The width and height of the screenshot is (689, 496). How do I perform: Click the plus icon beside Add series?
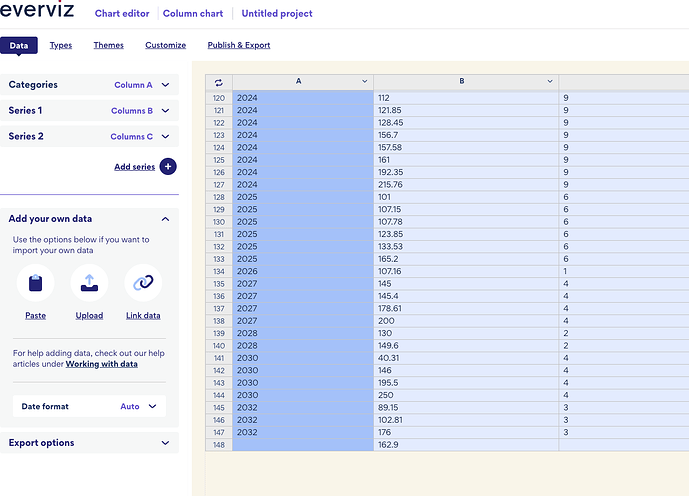[x=168, y=167]
